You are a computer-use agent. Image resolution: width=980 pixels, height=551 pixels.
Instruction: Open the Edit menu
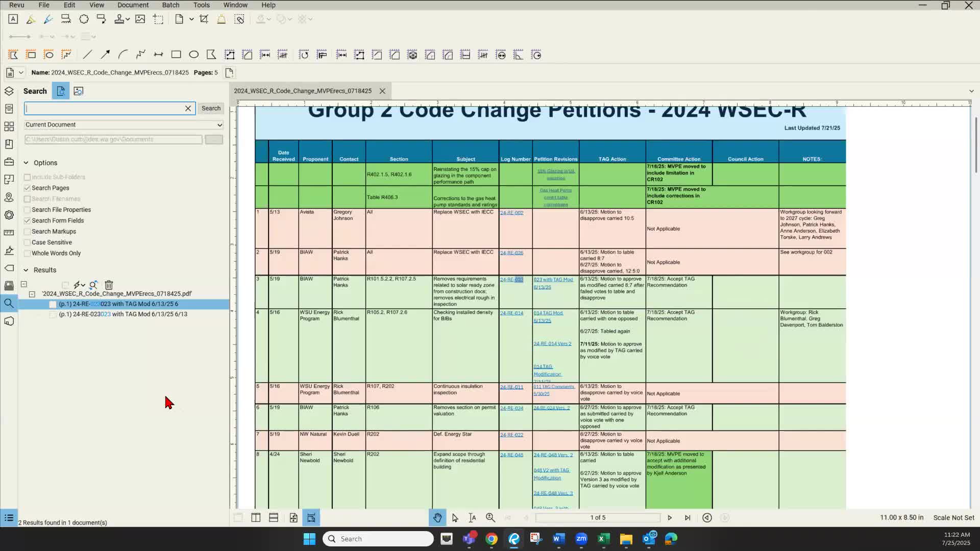click(69, 5)
